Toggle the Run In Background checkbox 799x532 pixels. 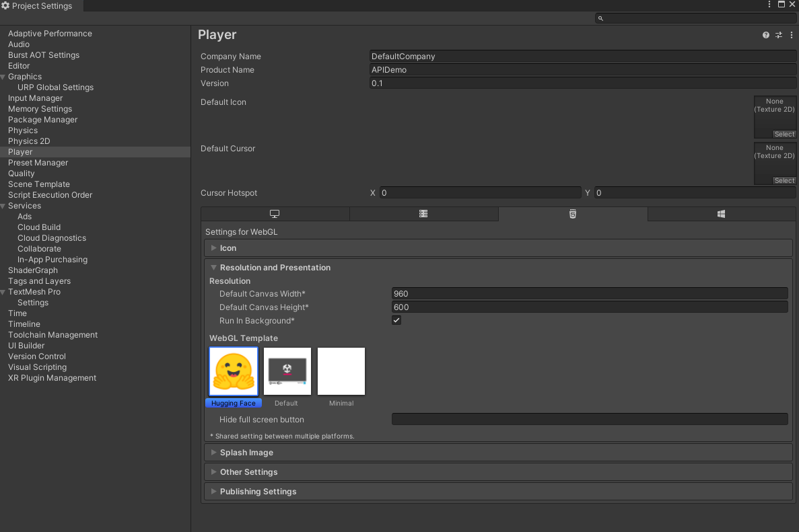click(396, 321)
